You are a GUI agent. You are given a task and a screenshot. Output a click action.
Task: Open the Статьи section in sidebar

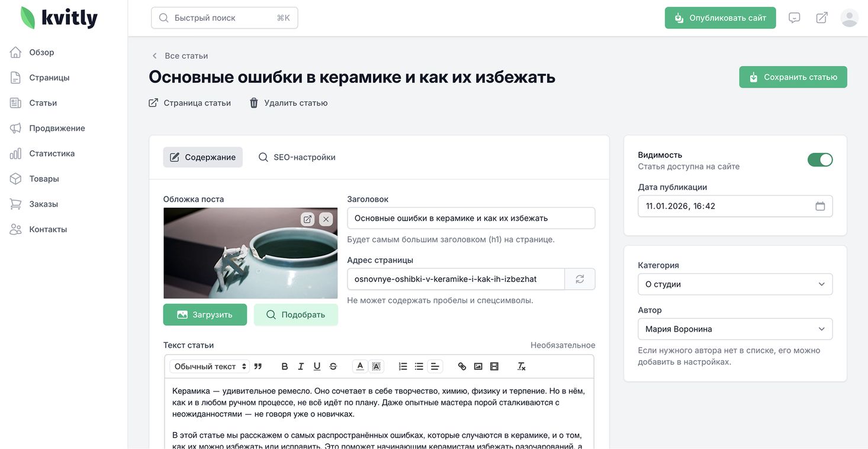33,103
